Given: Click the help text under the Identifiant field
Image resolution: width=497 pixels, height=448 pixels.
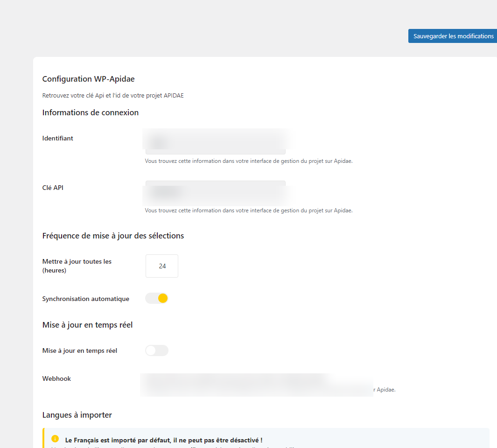Looking at the screenshot, I should [x=248, y=161].
